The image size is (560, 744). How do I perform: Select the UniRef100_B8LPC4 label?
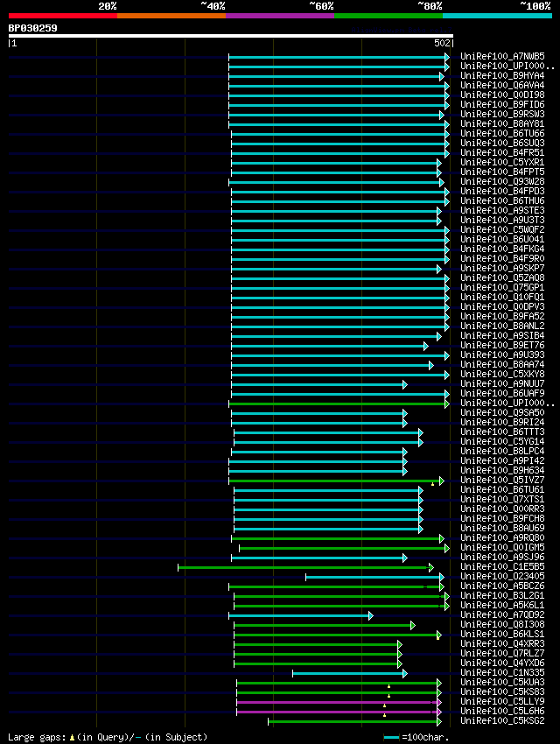click(502, 451)
